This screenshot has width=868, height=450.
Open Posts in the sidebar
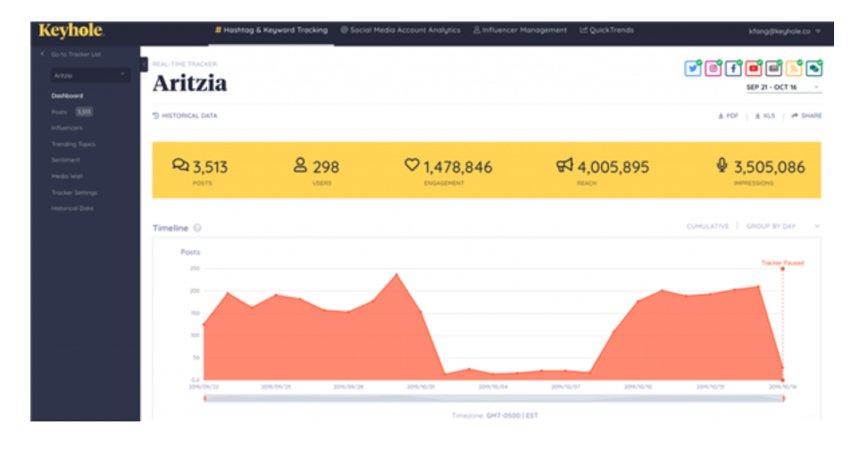[59, 112]
